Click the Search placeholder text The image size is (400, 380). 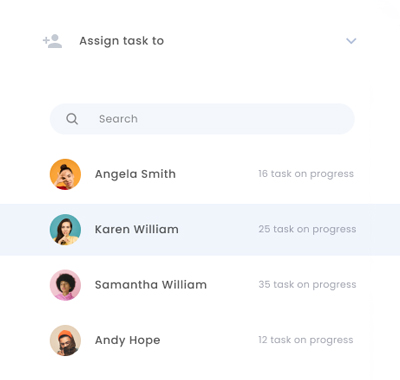118,119
